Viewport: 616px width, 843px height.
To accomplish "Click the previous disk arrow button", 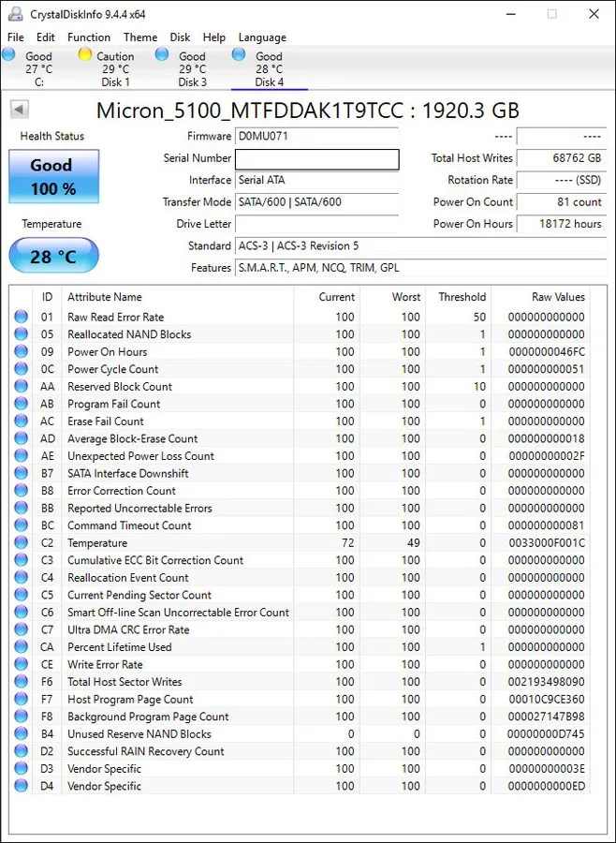I will tap(19, 110).
